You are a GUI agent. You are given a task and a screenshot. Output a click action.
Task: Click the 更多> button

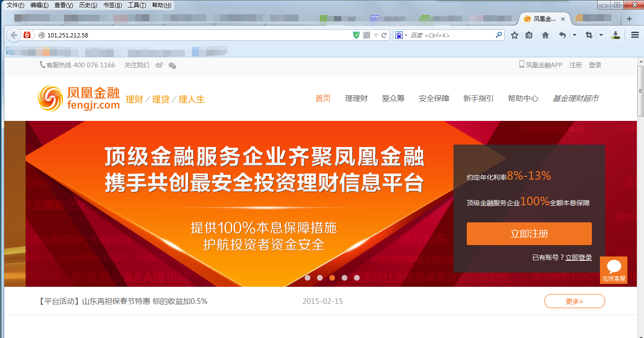coord(575,301)
